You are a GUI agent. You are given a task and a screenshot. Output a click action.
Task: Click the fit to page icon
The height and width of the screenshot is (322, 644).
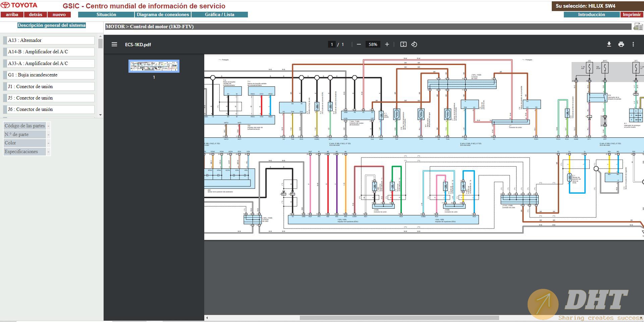(404, 44)
